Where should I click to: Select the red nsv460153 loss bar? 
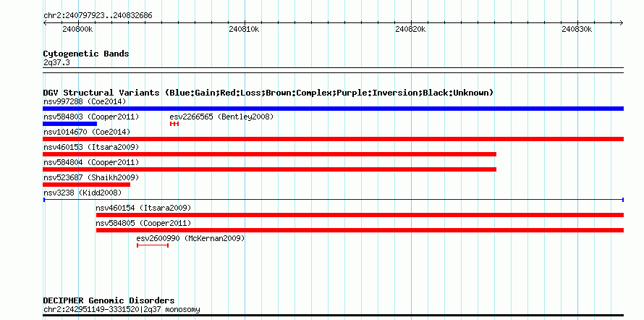(x=269, y=154)
